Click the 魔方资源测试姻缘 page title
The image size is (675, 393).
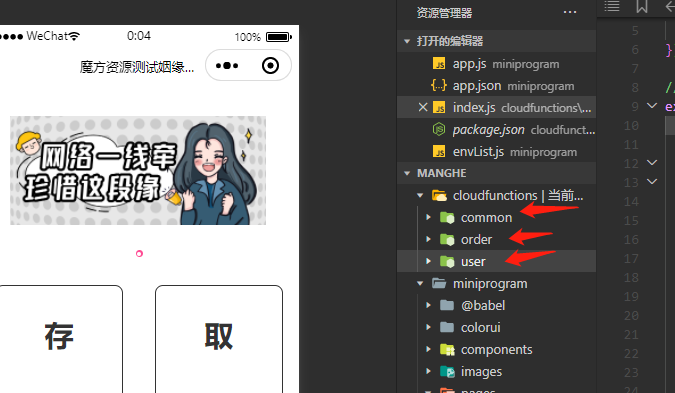(x=137, y=67)
